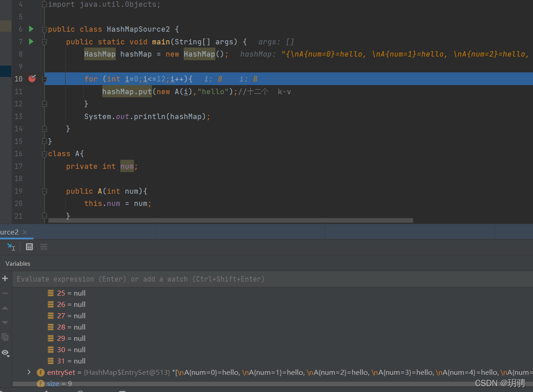Click the highlighted num field on line 17
Image resolution: width=533 pixels, height=392 pixels.
pos(127,166)
